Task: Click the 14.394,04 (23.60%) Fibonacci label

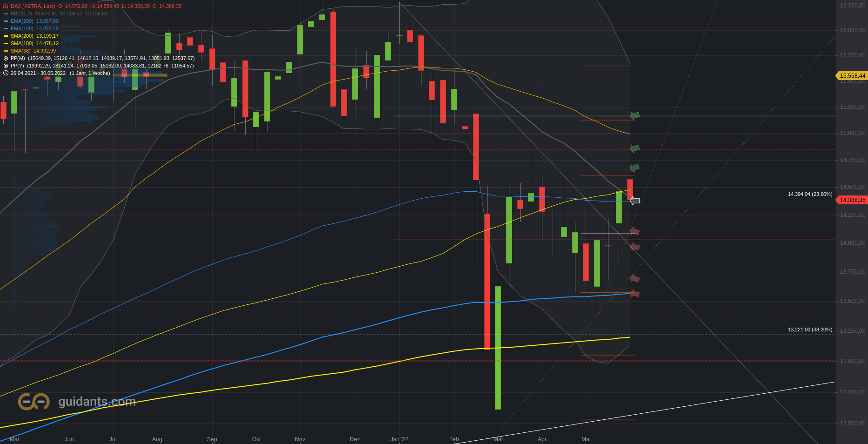Action: [x=810, y=194]
